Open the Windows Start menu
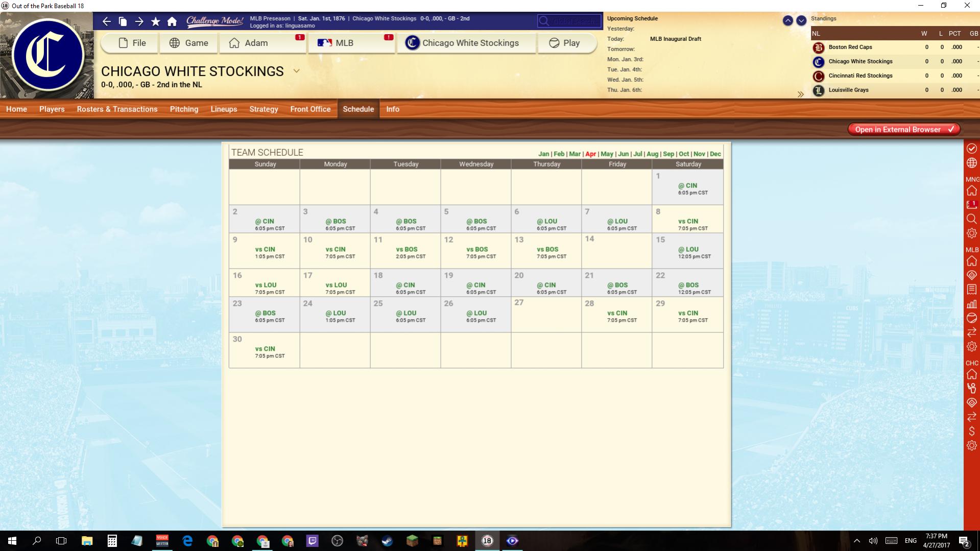 click(x=12, y=541)
